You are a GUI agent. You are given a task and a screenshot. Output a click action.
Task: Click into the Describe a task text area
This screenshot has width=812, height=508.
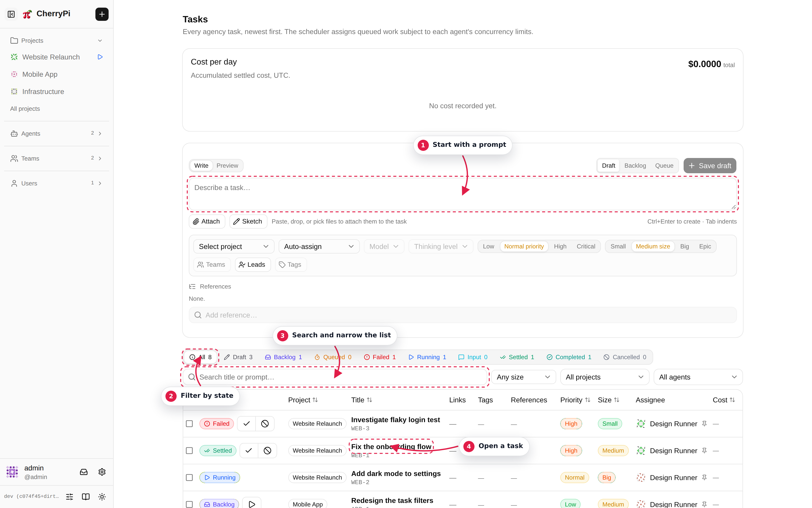click(463, 194)
